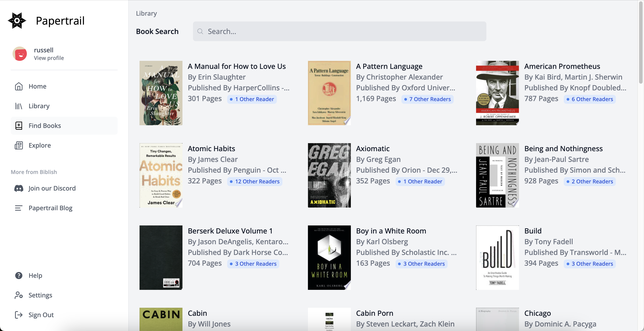Go to the Explore page

(64, 146)
